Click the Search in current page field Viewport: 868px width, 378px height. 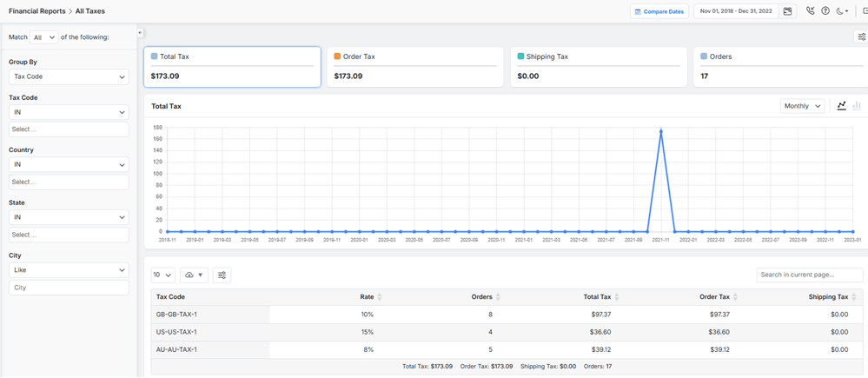tap(809, 275)
